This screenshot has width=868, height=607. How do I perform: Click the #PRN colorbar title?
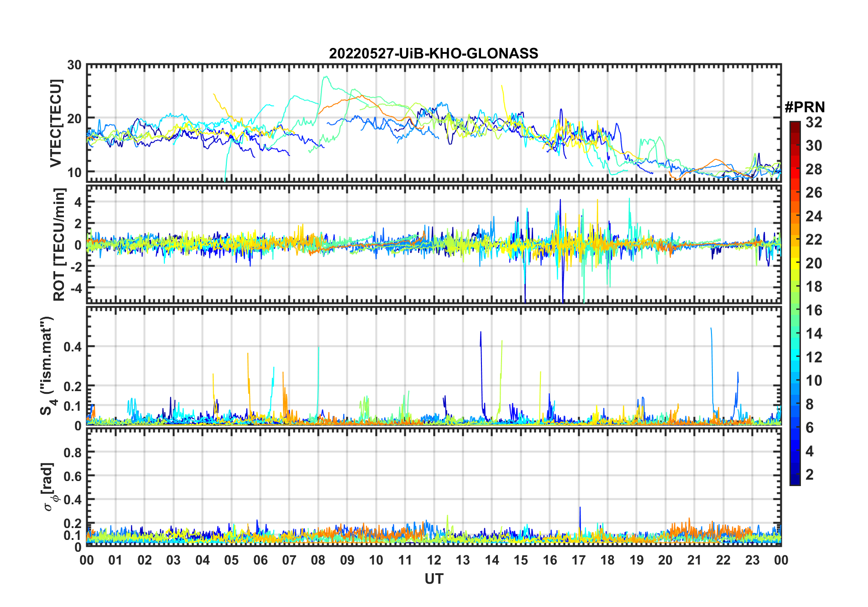(x=805, y=107)
